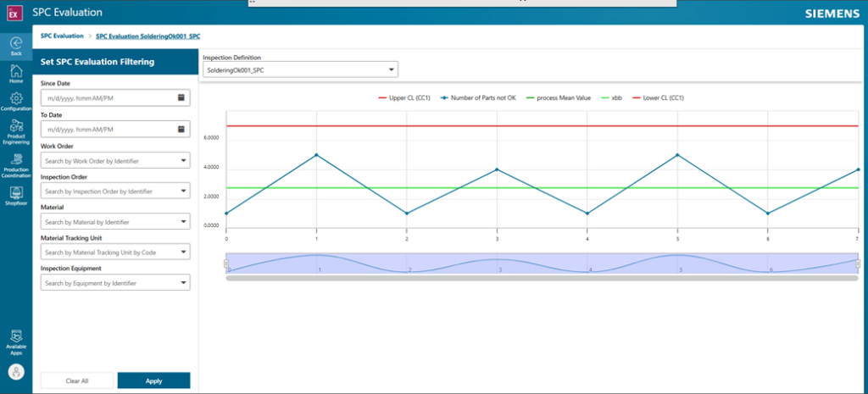Toggle Number of Parts not OK series
The height and width of the screenshot is (394, 868).
point(478,97)
